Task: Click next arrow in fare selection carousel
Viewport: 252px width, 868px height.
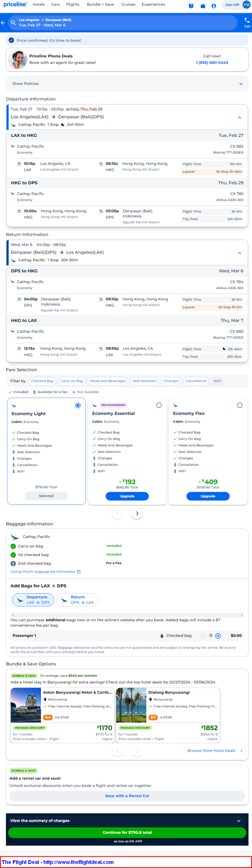Action: click(x=137, y=513)
